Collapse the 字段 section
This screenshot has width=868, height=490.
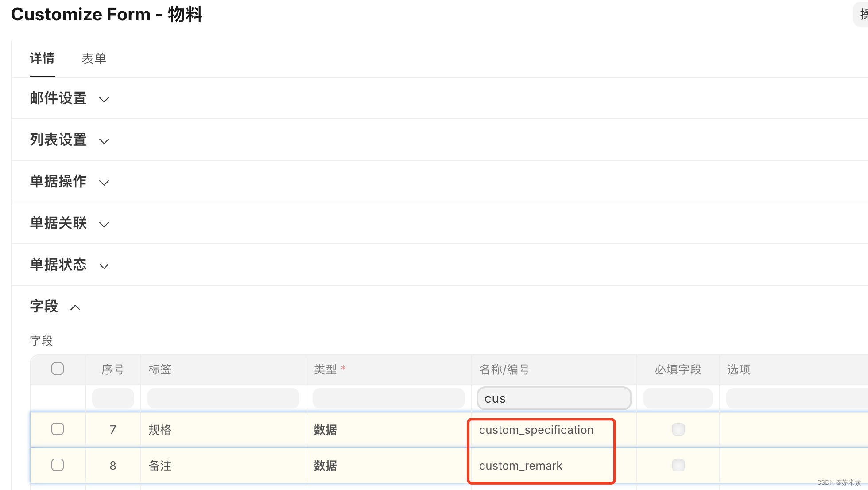(75, 307)
